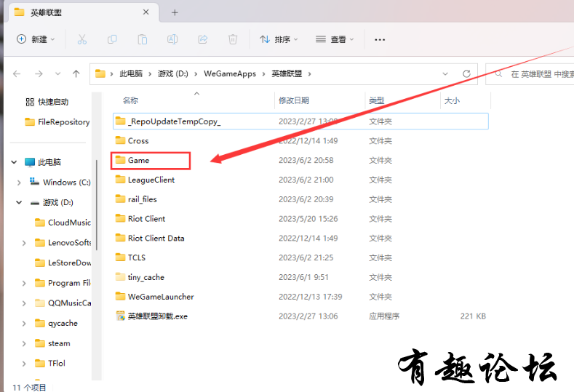Select the Cross folder
This screenshot has width=574, height=392.
click(300, 141)
